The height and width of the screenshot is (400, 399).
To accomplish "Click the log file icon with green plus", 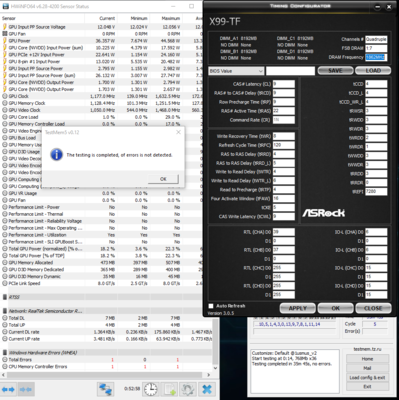I will [x=169, y=389].
